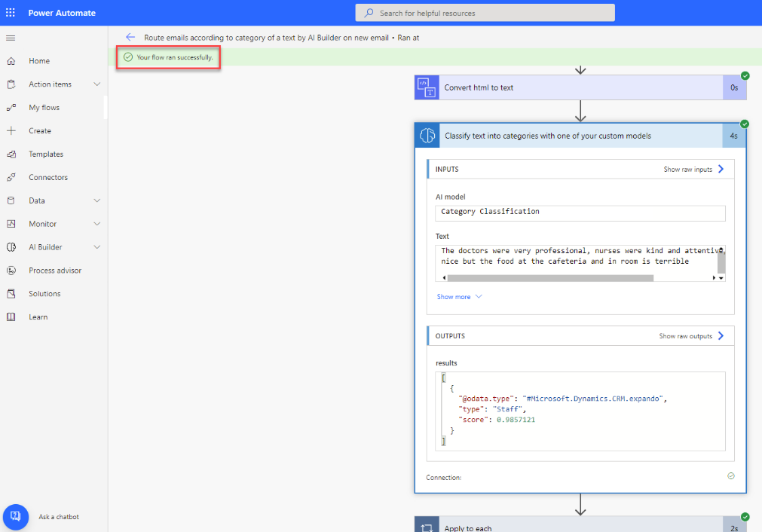This screenshot has width=762, height=532.
Task: Collapse the navigation using the hamburger icon
Action: click(x=11, y=38)
